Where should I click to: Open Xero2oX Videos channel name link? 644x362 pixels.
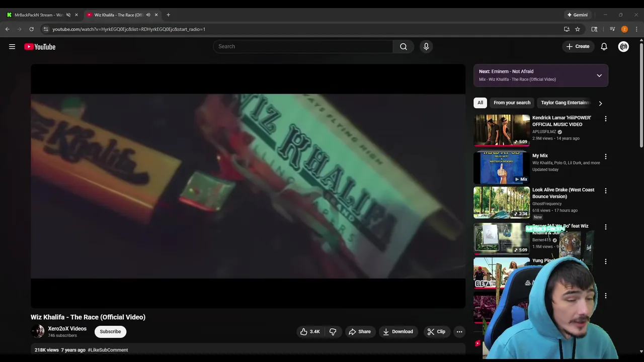67,329
